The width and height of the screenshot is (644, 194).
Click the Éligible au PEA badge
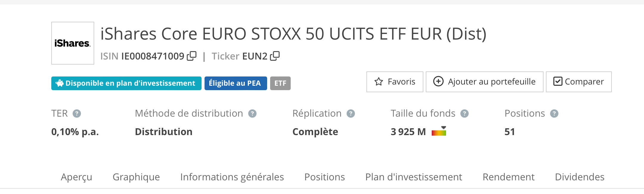pos(236,83)
